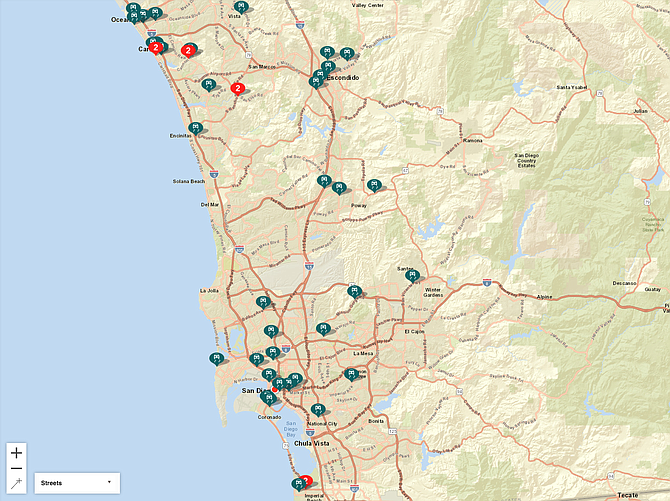Select the teal marker west of Valley Center Rd label

347,54
